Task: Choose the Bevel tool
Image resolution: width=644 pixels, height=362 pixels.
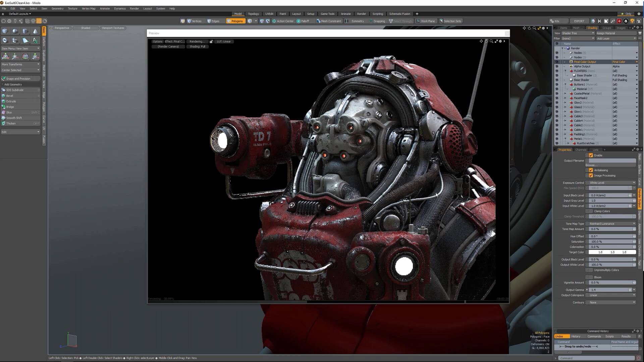Action: point(20,96)
